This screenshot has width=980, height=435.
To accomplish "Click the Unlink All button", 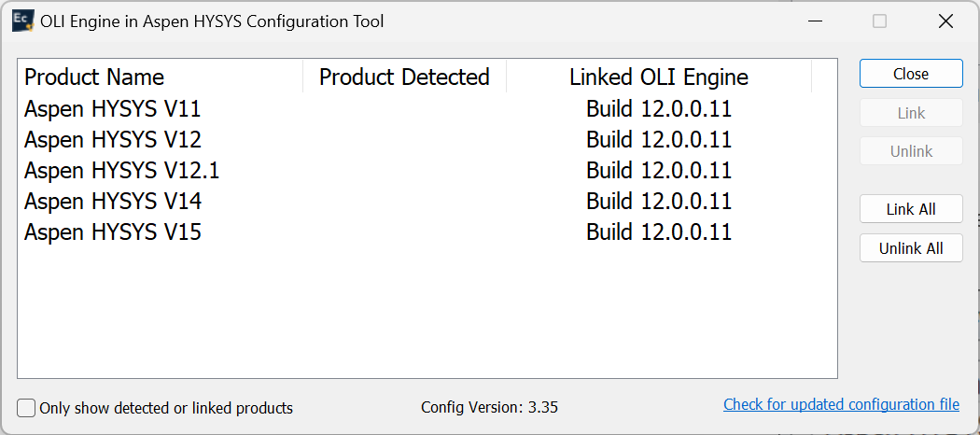I will (910, 248).
